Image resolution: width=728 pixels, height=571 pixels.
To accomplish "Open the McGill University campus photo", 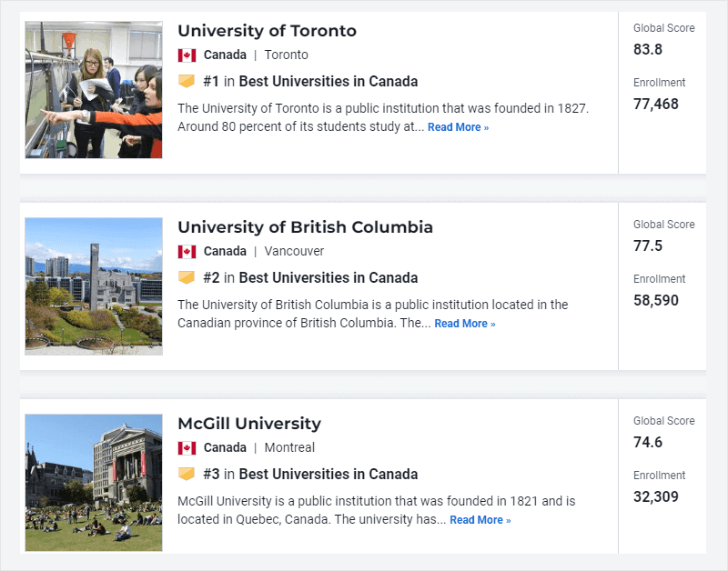I will click(x=94, y=483).
